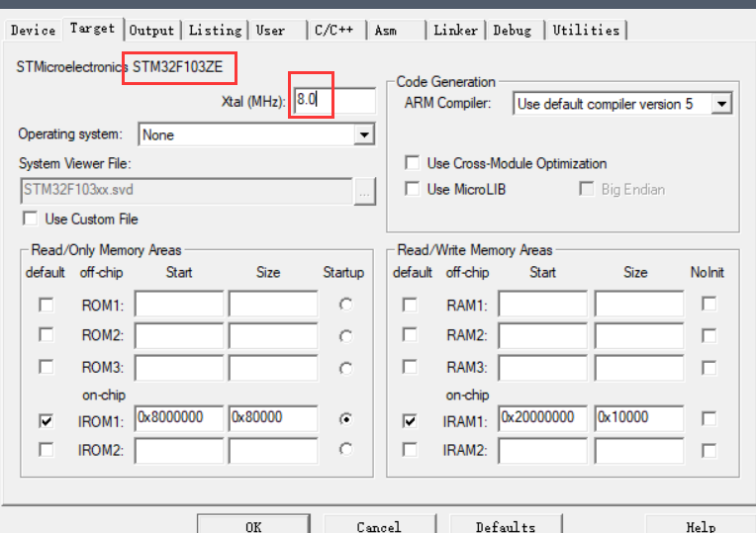Select ROM3 startup radio button
The image size is (756, 533).
click(x=345, y=368)
